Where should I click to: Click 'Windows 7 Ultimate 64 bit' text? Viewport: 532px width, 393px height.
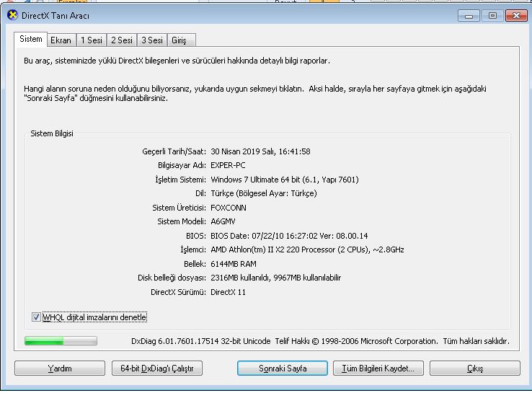coord(255,180)
